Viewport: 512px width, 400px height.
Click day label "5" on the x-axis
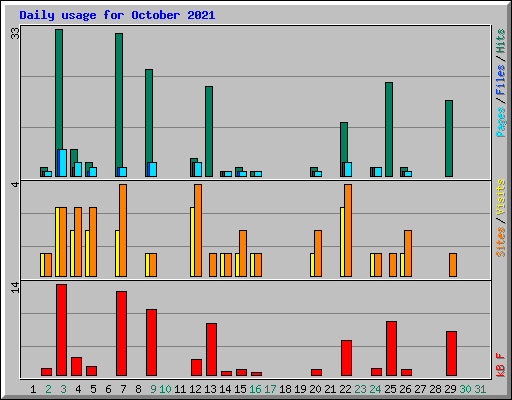[x=93, y=389]
